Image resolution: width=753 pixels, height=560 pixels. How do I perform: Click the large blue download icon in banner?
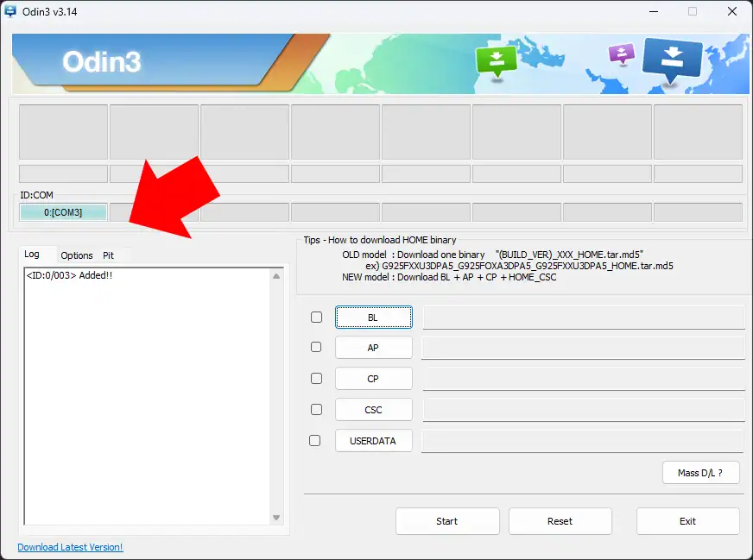pyautogui.click(x=673, y=60)
